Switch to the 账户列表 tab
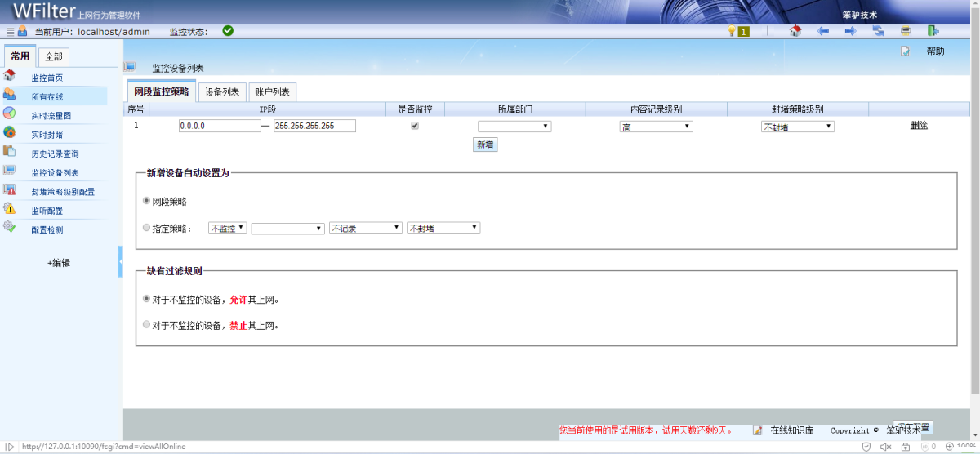This screenshot has height=454, width=980. click(272, 92)
